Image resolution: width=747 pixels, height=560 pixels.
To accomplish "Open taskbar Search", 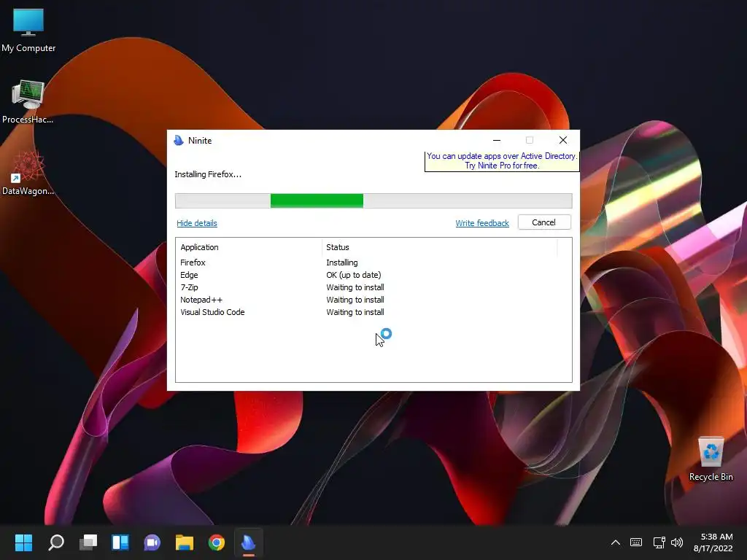I will point(56,542).
